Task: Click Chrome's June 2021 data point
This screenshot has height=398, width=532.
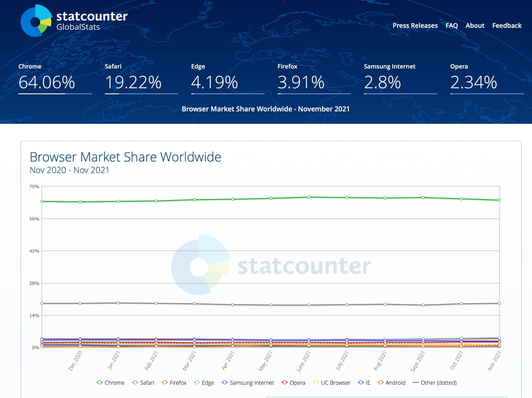Action: [x=309, y=197]
